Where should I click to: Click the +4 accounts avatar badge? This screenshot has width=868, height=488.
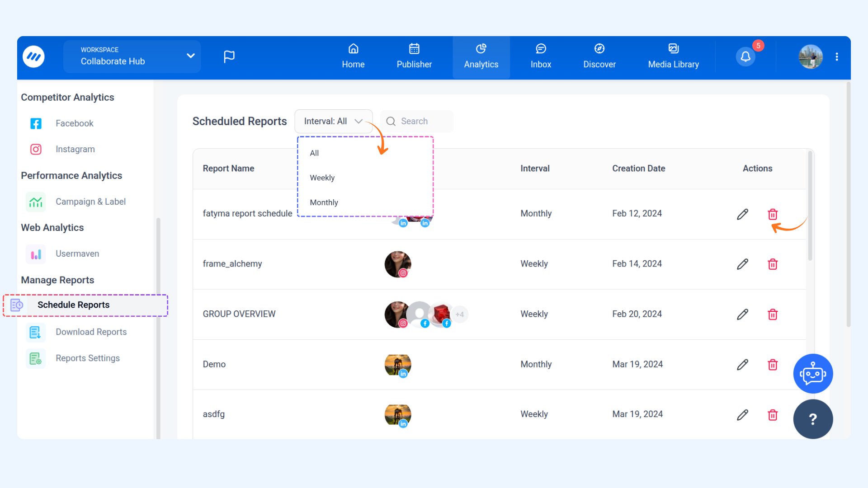pyautogui.click(x=460, y=314)
